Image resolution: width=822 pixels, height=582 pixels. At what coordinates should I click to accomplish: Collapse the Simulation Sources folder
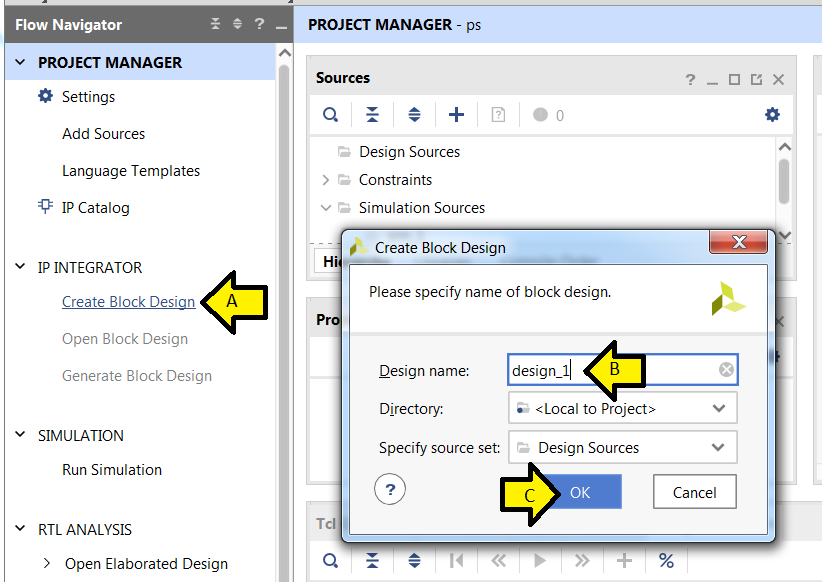click(x=326, y=208)
